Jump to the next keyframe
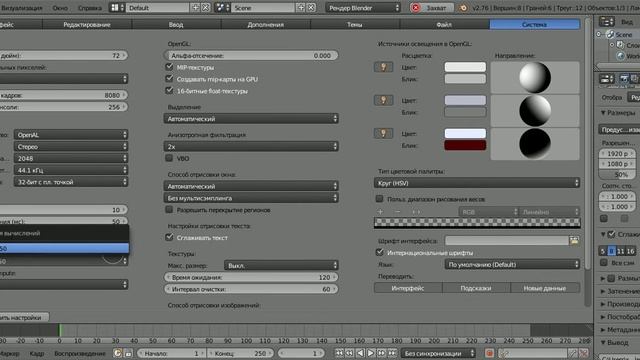640x360 pixels. (x=381, y=353)
